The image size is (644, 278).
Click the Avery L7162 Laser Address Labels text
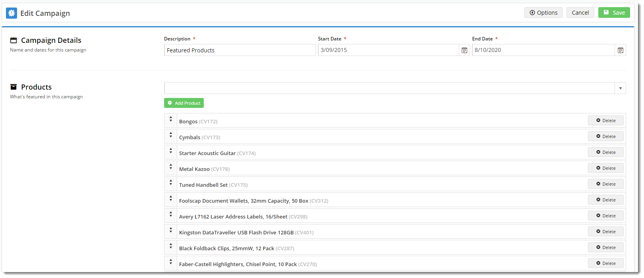point(243,217)
